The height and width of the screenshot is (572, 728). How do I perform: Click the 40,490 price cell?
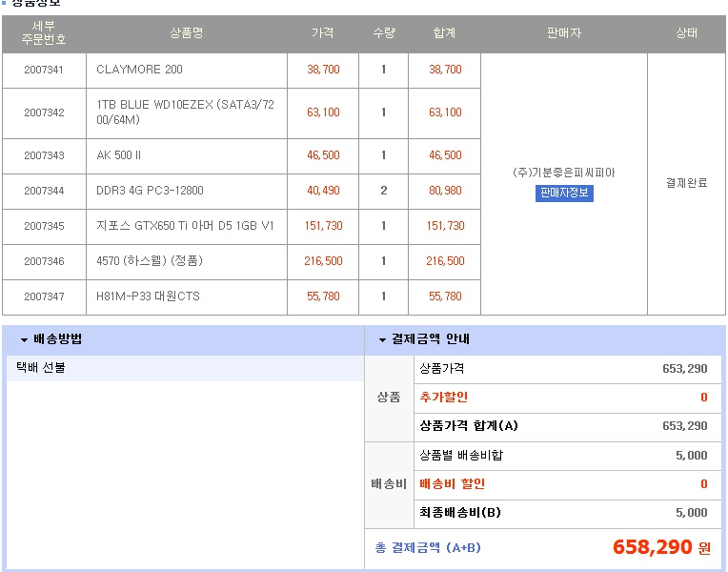pyautogui.click(x=323, y=191)
